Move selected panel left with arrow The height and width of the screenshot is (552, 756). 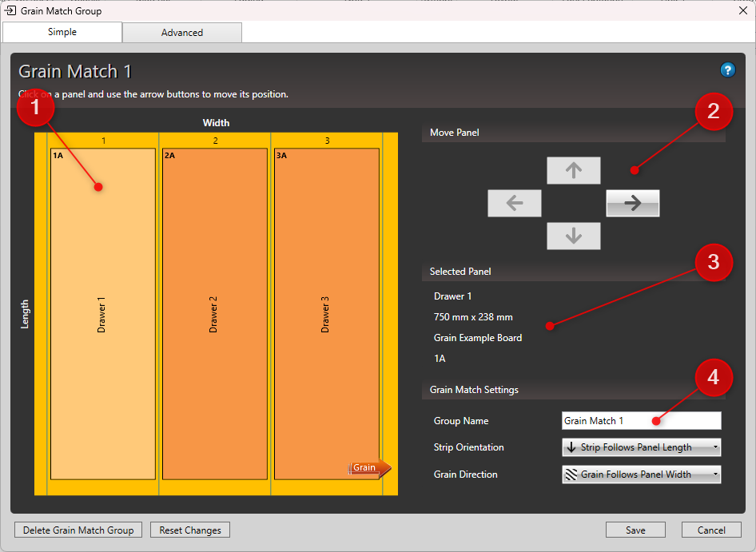tap(515, 203)
